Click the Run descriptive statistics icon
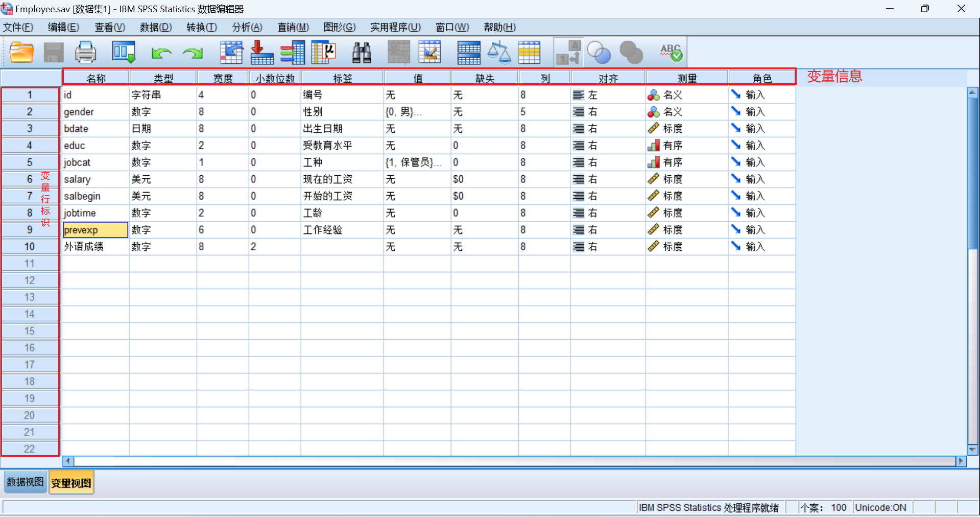980x517 pixels. [324, 53]
